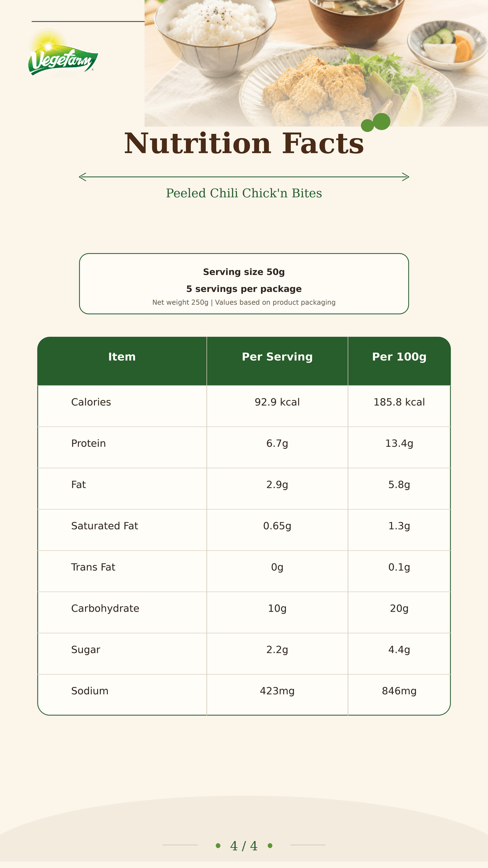
Task: Click the Saturated Fat row label
Action: coord(105,526)
